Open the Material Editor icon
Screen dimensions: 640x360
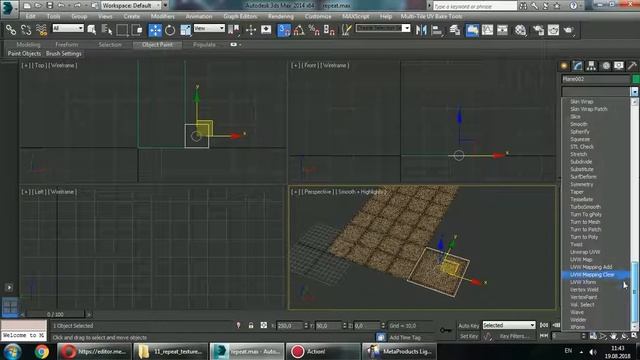[x=520, y=30]
